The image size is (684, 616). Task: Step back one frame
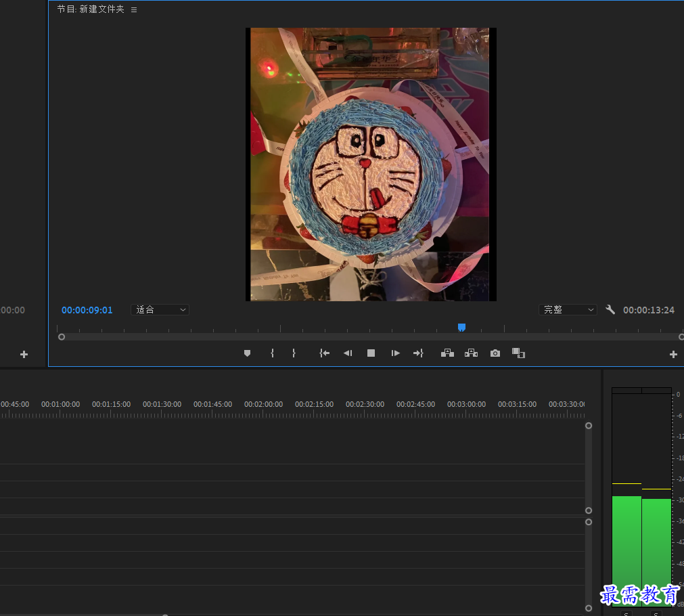pyautogui.click(x=348, y=353)
